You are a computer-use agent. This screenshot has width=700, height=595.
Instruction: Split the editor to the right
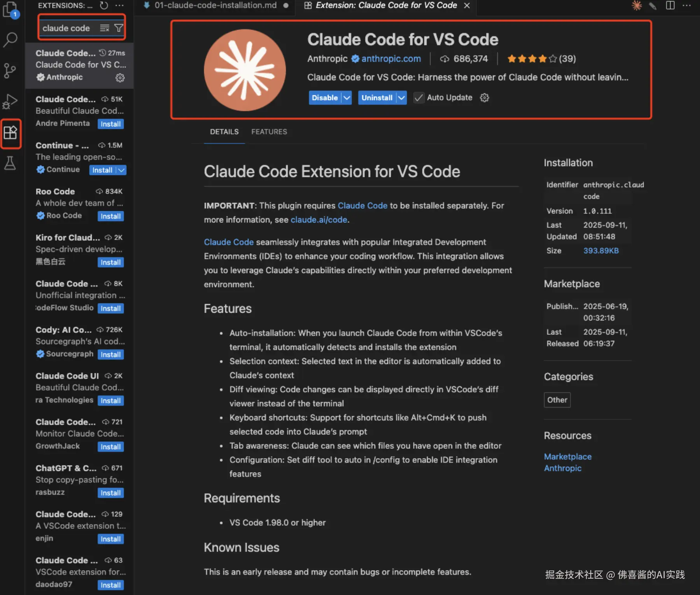click(670, 5)
